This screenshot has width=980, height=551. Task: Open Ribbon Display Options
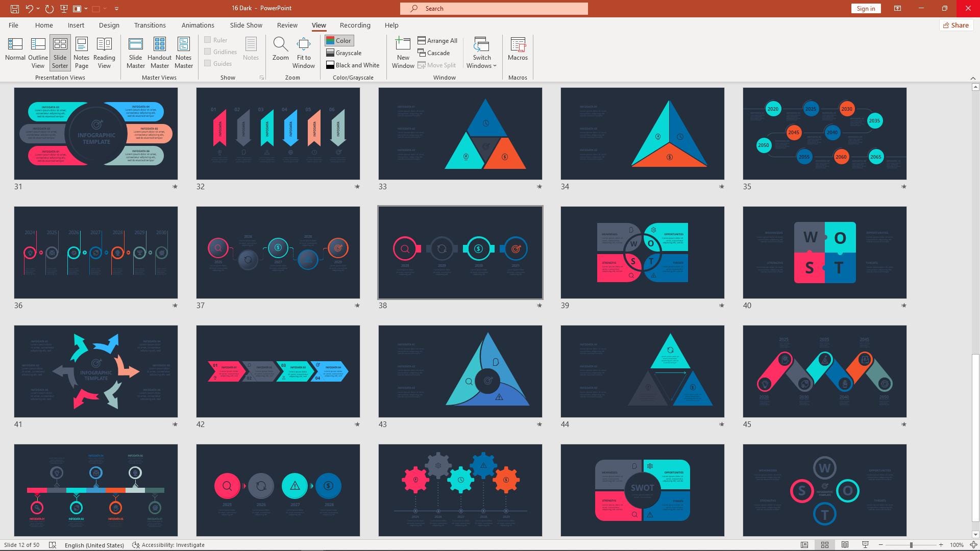pyautogui.click(x=897, y=8)
